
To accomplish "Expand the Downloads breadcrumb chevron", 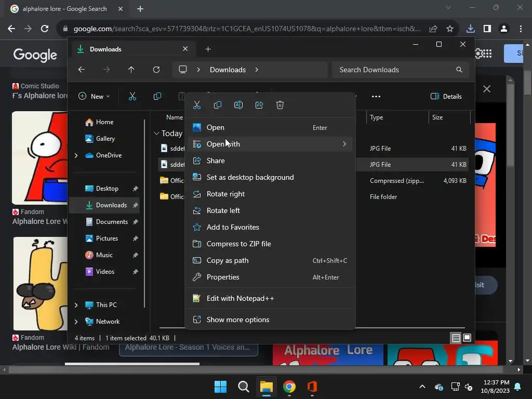I will pyautogui.click(x=257, y=70).
